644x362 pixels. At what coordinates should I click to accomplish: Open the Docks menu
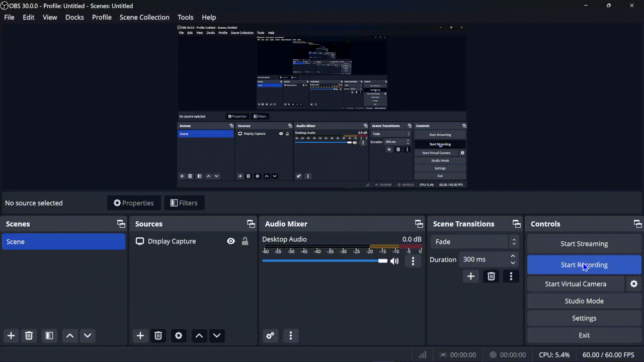[x=74, y=17]
